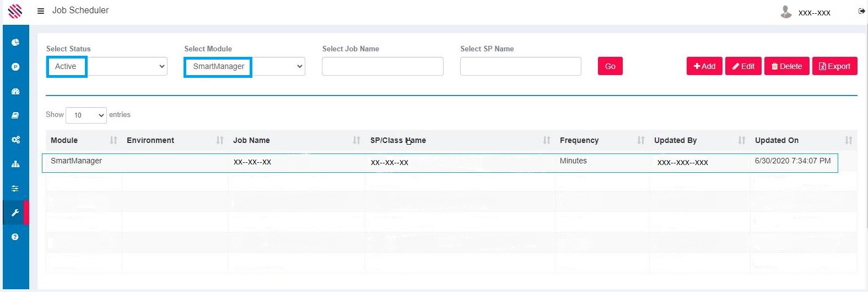868x292 pixels.
Task: Click the Go button
Action: point(610,66)
